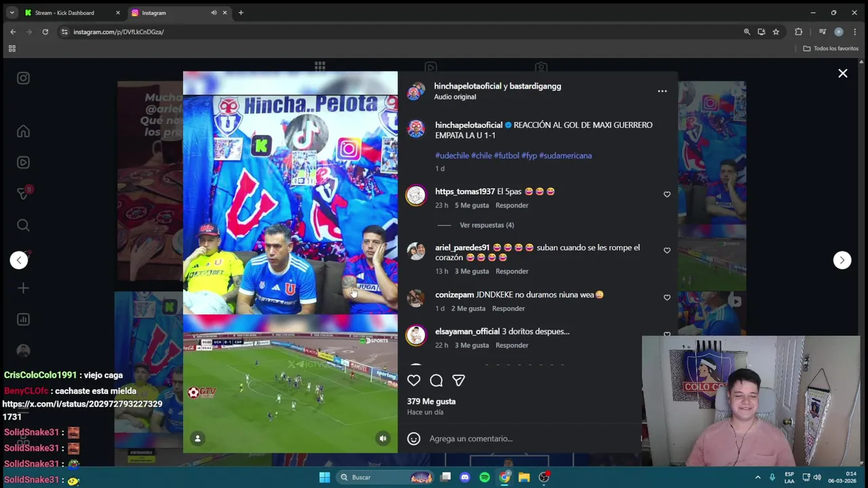Open hinchapelotaoficial profile avatar in caption
The width and height of the screenshot is (868, 488).
[x=416, y=129]
